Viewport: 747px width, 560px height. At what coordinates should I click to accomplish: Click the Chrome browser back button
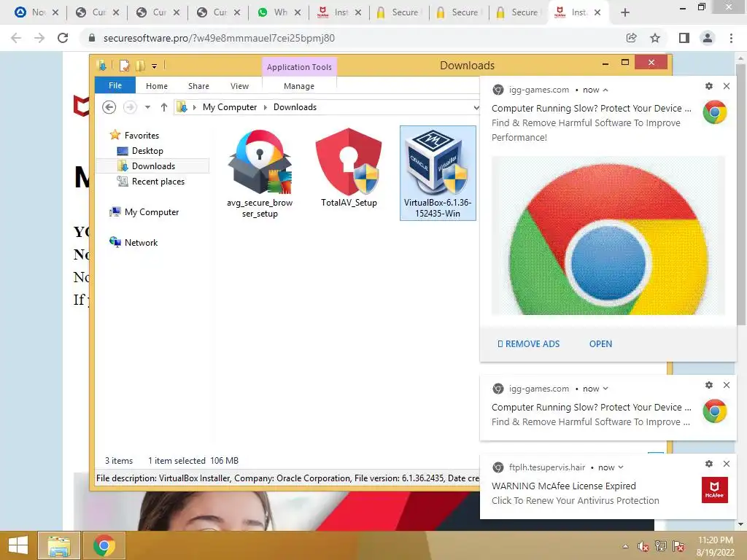(x=16, y=38)
